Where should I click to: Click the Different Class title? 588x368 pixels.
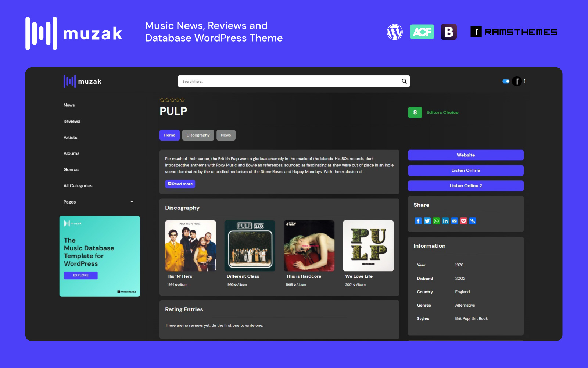click(x=243, y=276)
